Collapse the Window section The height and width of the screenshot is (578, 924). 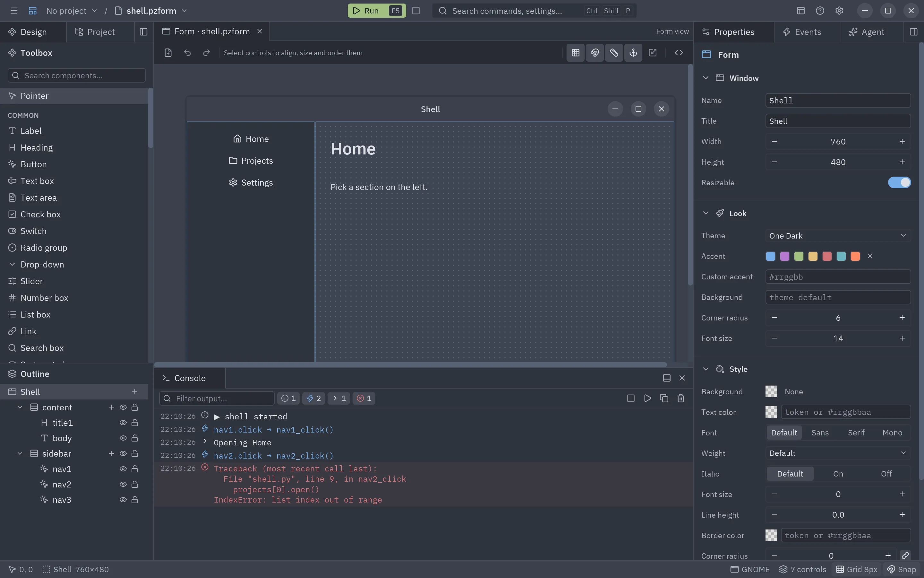pos(706,78)
